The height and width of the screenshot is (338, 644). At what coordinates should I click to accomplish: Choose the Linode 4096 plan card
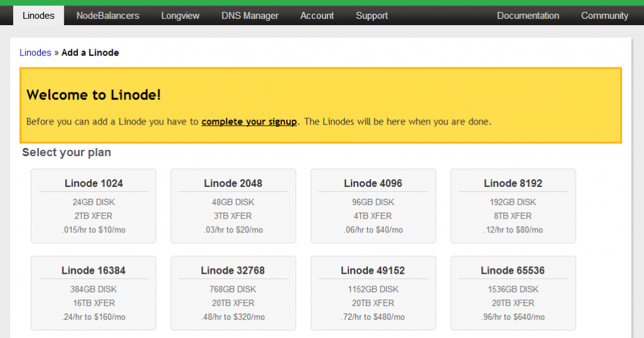click(x=374, y=206)
